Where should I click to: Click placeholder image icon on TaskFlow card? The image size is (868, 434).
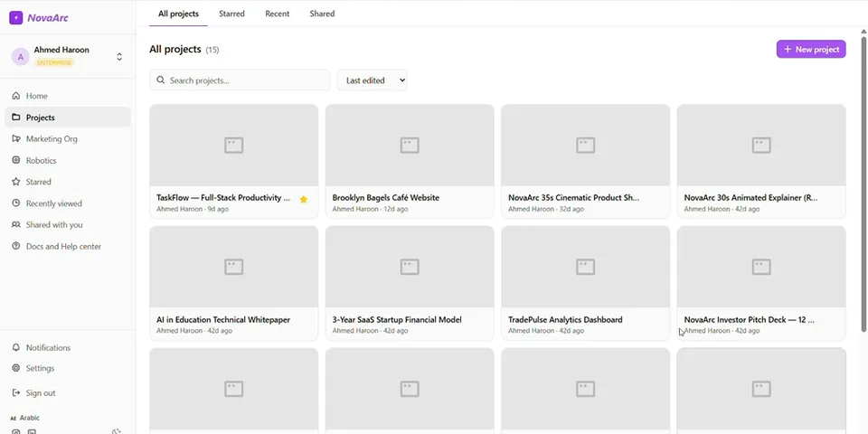pos(233,146)
